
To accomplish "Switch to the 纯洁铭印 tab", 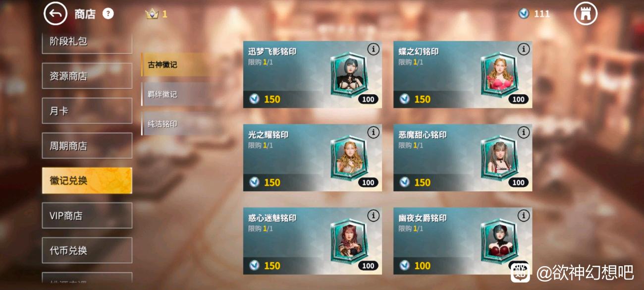I will coord(175,124).
